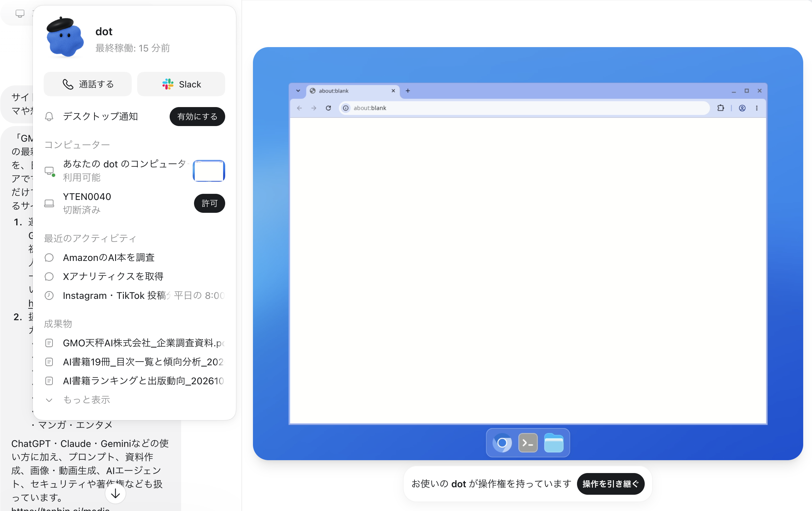Open the Files folder from remote dock
Viewport: 812px width, 511px height.
554,443
